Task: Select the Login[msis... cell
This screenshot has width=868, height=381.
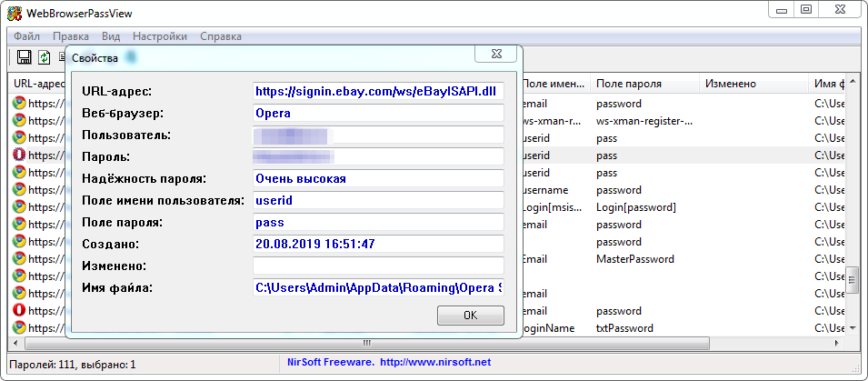Action: coord(551,207)
